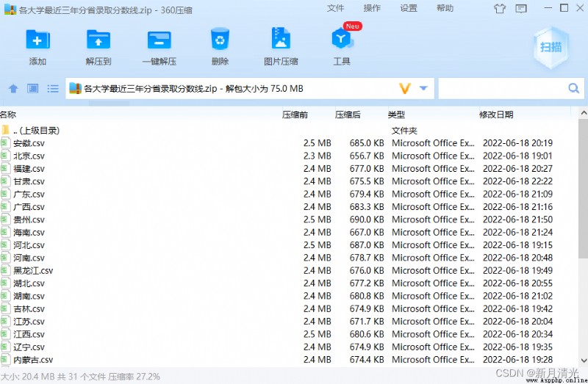
Task: Sort by the 压缩前 column header
Action: coord(295,115)
